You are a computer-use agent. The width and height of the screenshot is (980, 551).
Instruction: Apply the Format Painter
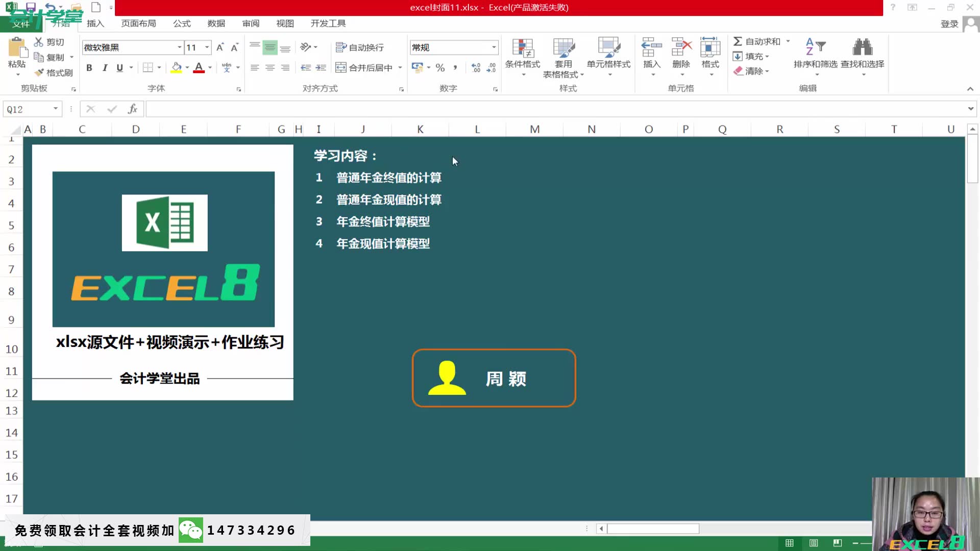53,72
